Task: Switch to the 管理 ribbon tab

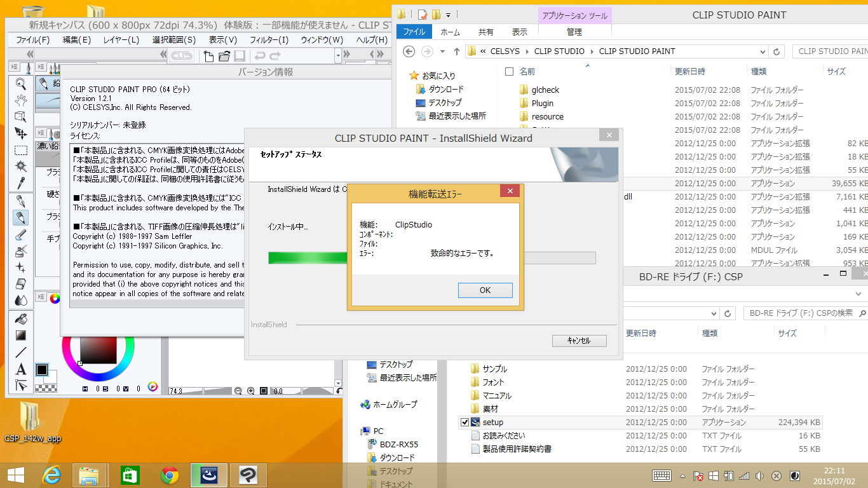Action: (574, 32)
